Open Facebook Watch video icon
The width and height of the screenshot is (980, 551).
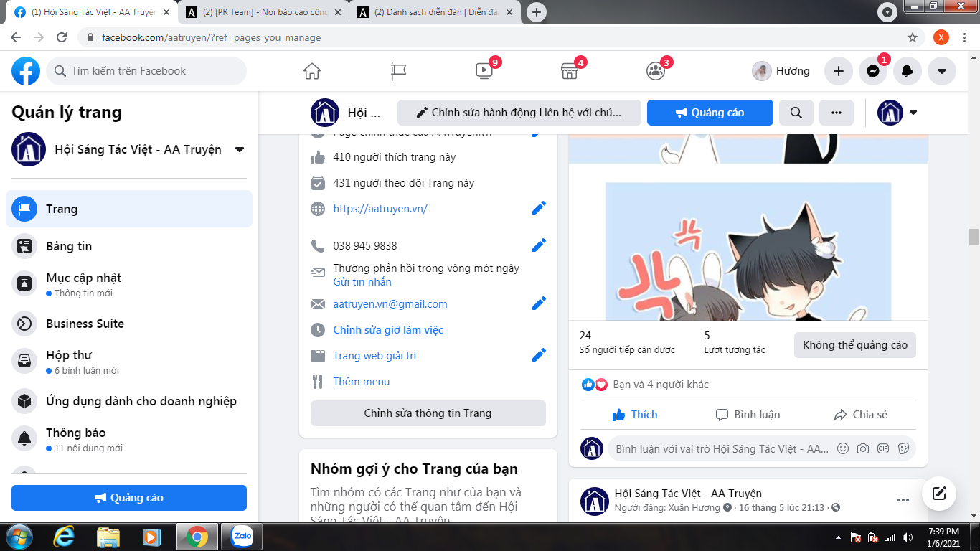click(x=484, y=71)
